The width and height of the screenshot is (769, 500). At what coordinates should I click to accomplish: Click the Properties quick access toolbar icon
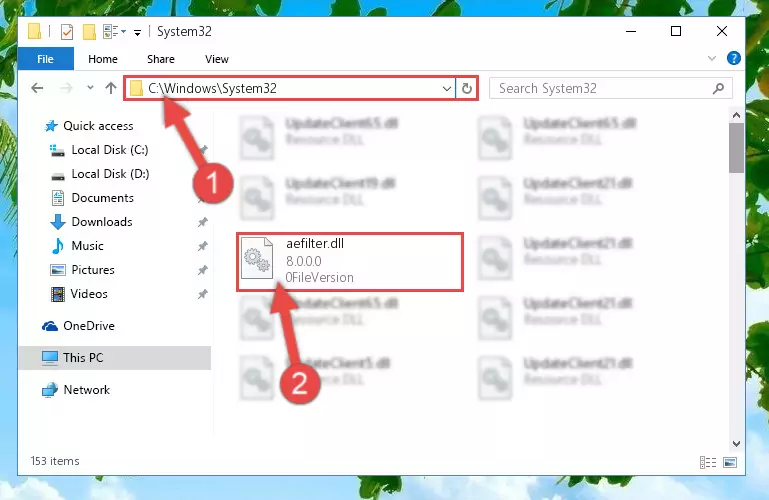[x=67, y=32]
